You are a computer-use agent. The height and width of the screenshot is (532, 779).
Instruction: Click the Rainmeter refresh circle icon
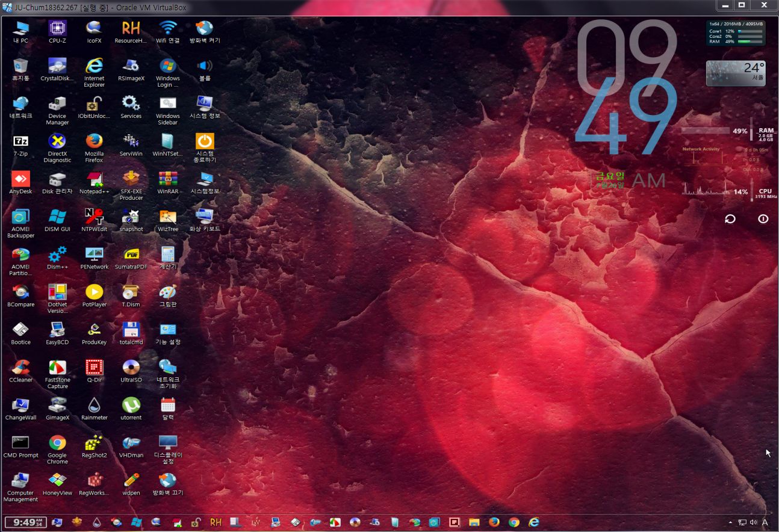tap(730, 219)
